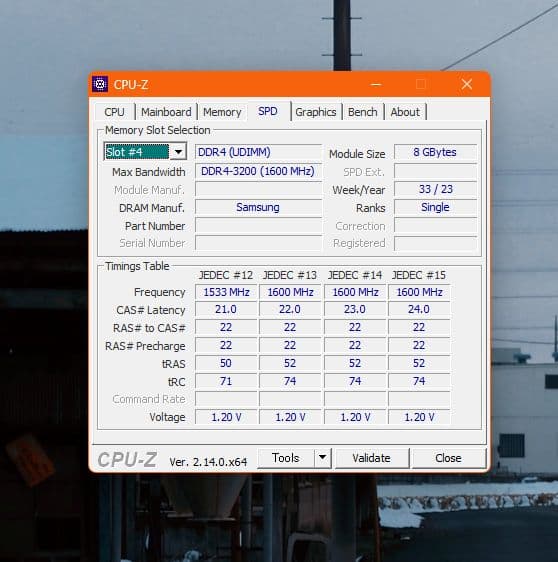Click the JEDEC #13 1600 MHz frequency cell

tap(290, 292)
